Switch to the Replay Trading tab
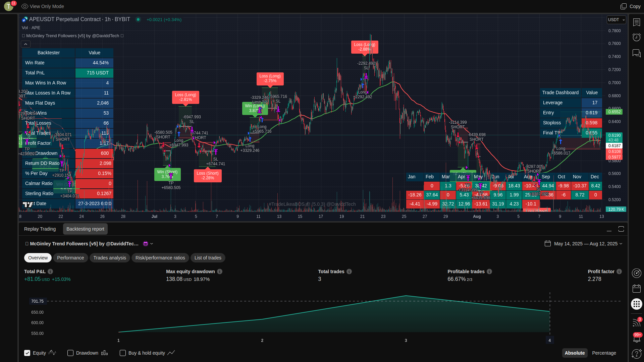644x362 pixels. [40, 229]
